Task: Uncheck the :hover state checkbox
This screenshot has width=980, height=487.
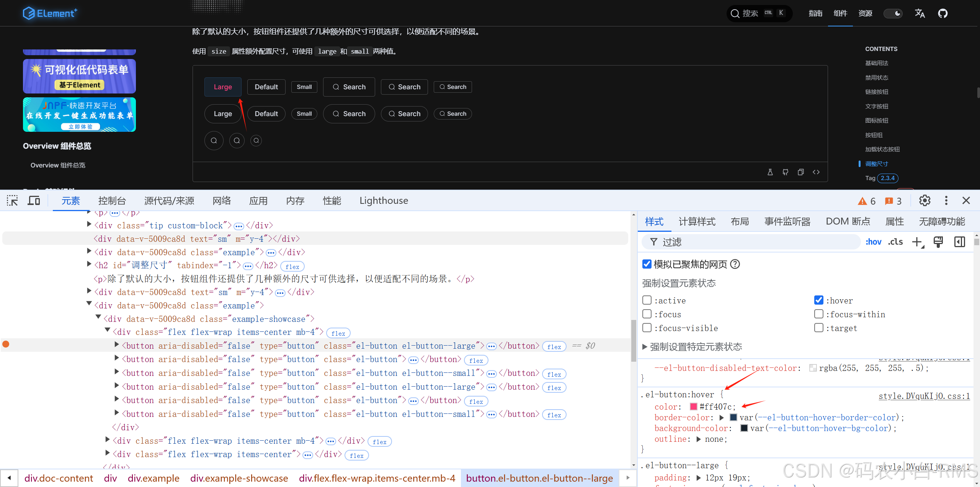Action: 818,300
